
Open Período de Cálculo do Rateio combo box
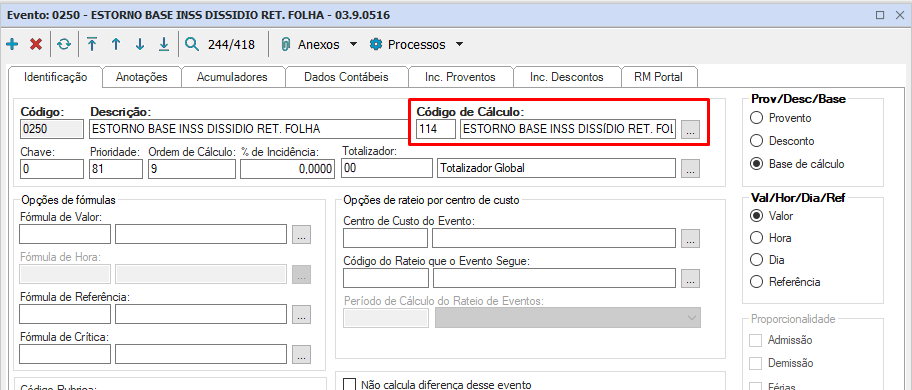coord(568,318)
